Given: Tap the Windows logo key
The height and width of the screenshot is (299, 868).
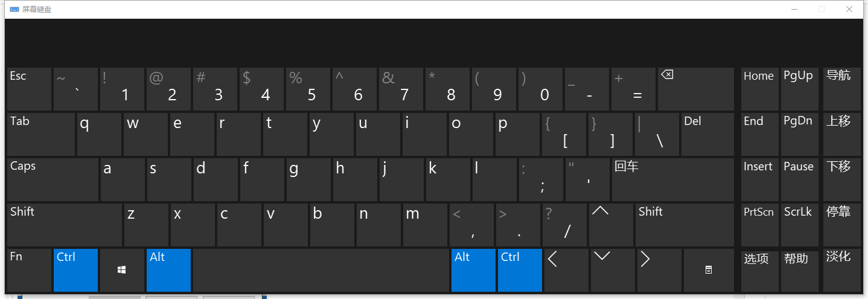Looking at the screenshot, I should 122,270.
